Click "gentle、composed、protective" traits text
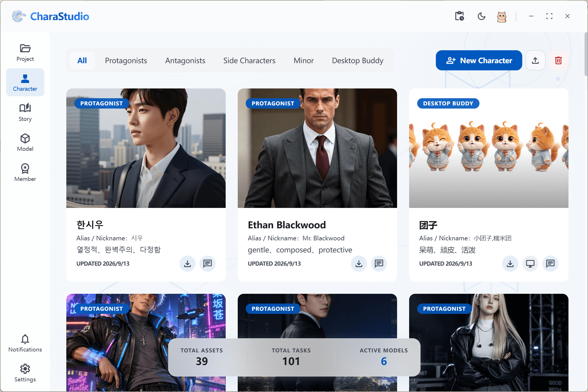The height and width of the screenshot is (392, 588). pyautogui.click(x=300, y=250)
